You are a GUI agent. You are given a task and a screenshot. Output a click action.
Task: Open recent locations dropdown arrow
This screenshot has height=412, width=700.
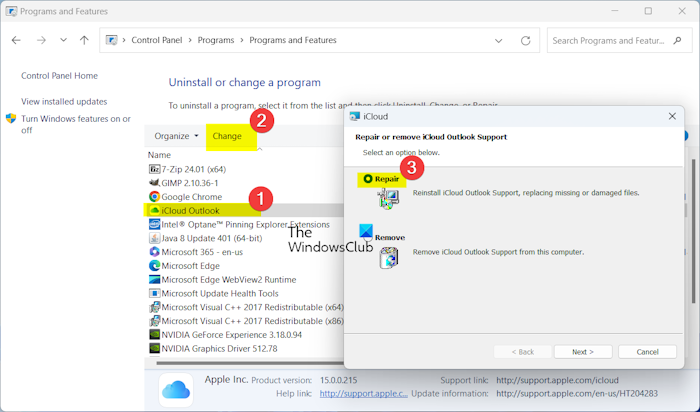click(x=63, y=40)
